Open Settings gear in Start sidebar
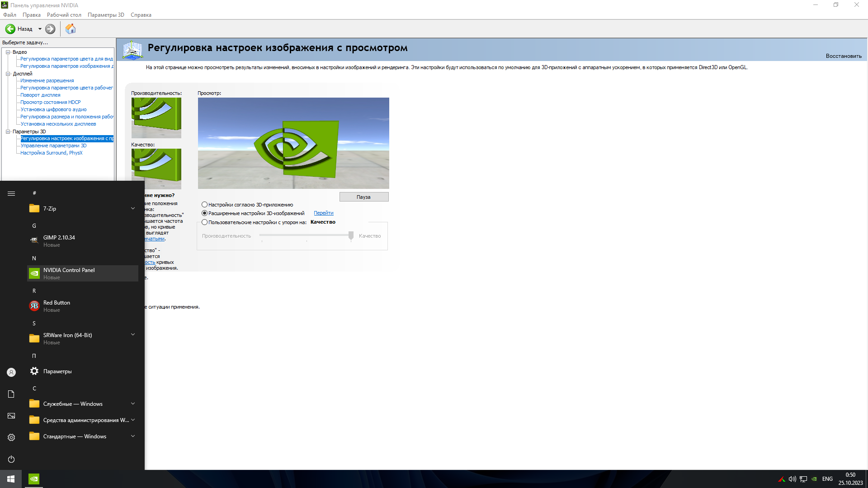The image size is (868, 488). point(11,437)
